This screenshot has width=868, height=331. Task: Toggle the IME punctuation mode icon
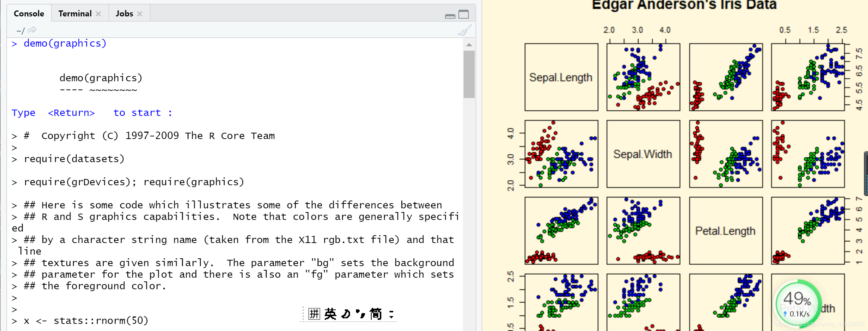pyautogui.click(x=360, y=314)
